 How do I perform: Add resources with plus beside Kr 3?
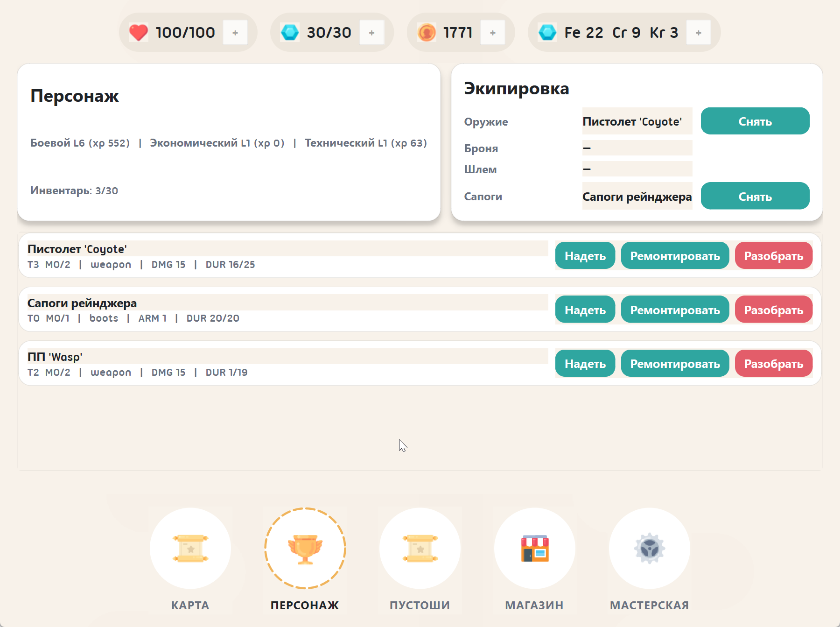tap(699, 33)
